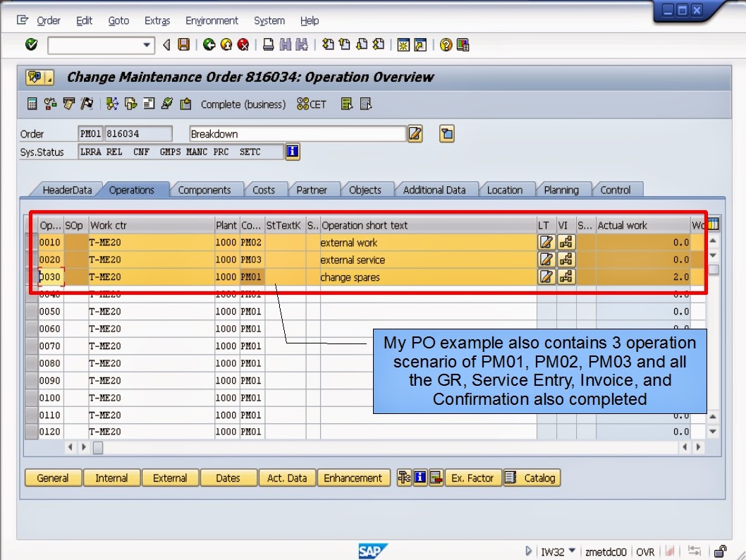
Task: Switch to the Objects tab
Action: 365,190
